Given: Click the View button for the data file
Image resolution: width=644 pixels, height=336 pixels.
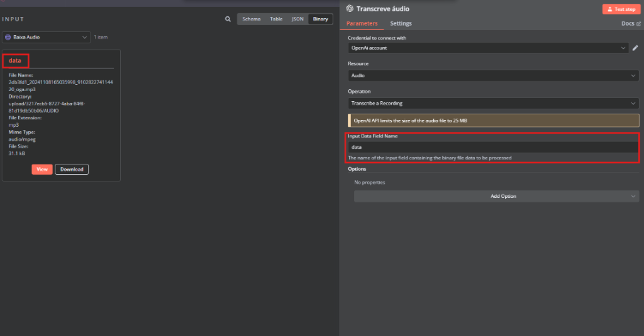Looking at the screenshot, I should coord(42,169).
